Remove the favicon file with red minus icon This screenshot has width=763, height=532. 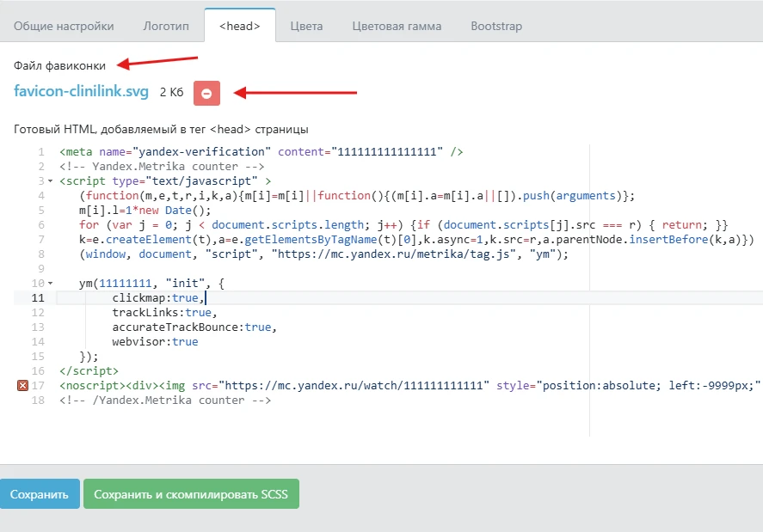coord(206,93)
